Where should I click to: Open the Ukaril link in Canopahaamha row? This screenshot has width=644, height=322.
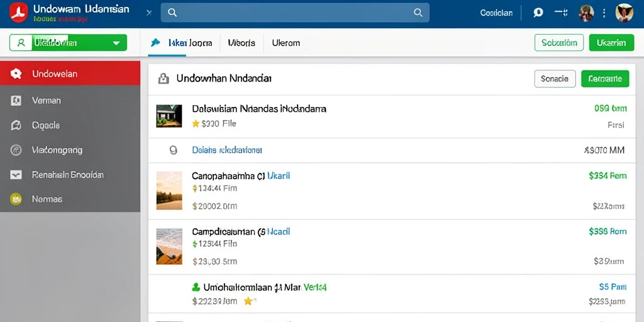279,176
